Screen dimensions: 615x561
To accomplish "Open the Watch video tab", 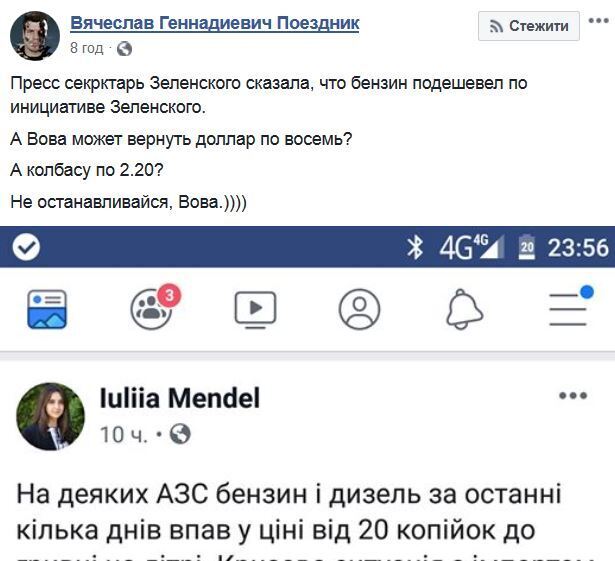I will [x=255, y=310].
